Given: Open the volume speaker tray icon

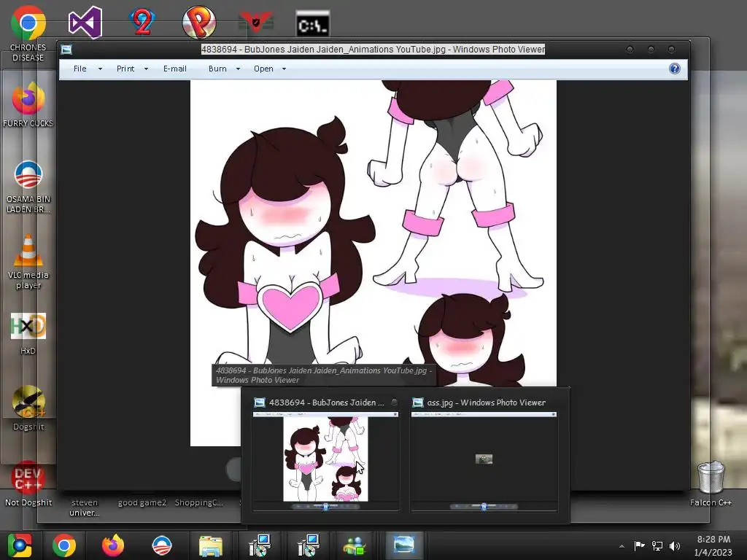Looking at the screenshot, I should tap(675, 545).
